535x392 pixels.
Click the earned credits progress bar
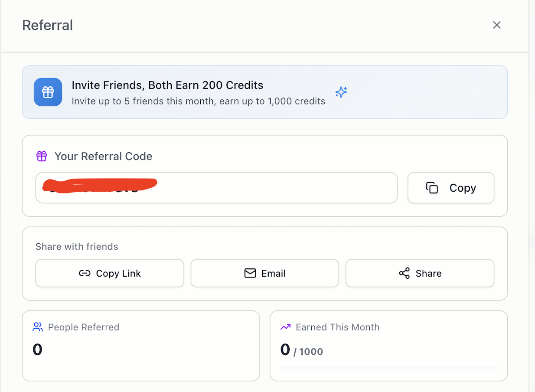click(x=388, y=369)
